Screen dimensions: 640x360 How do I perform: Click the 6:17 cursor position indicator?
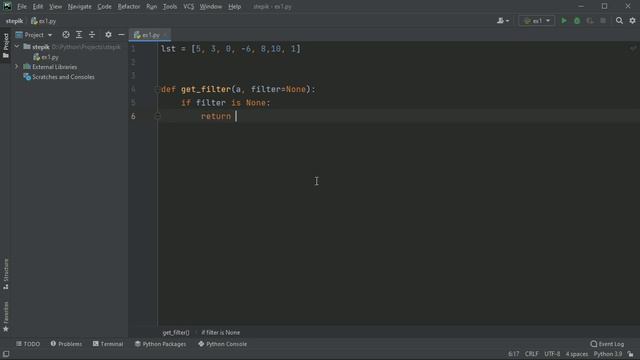(513, 354)
